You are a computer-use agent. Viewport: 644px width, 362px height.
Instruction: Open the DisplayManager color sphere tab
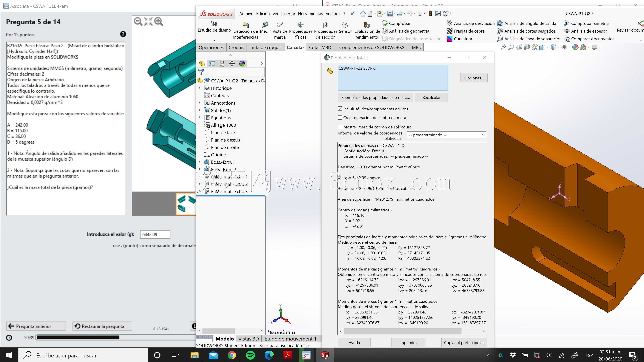(242, 64)
